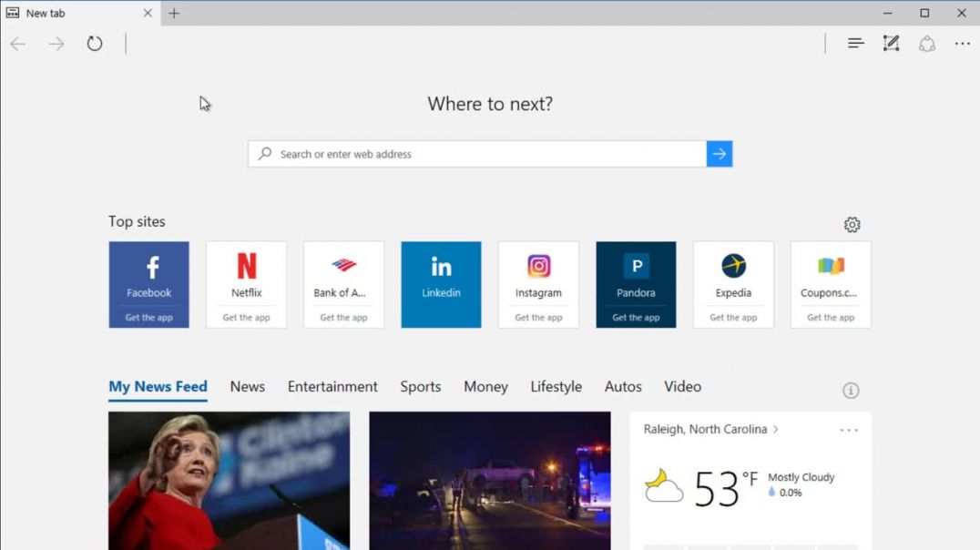Open the Bank of America tile
980x550 pixels.
[343, 284]
